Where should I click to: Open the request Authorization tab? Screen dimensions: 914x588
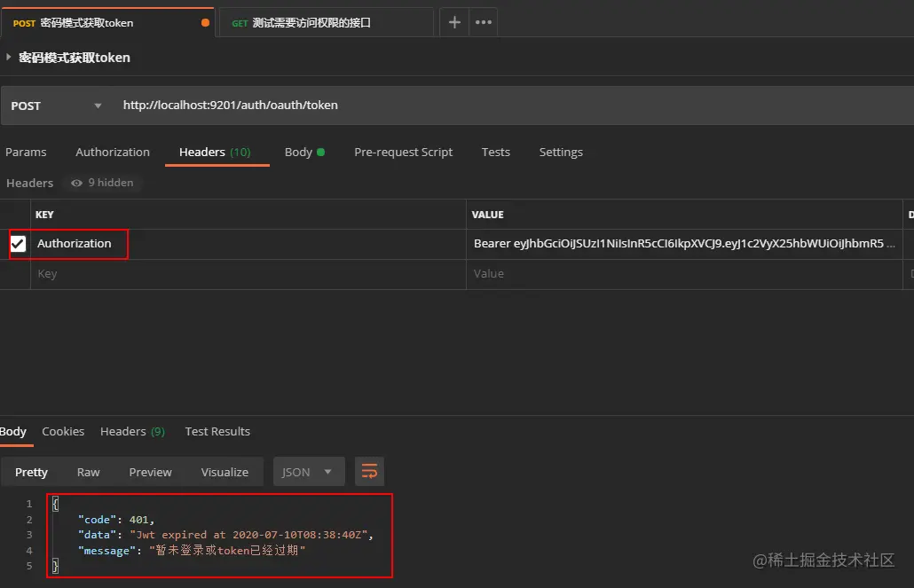pyautogui.click(x=113, y=152)
